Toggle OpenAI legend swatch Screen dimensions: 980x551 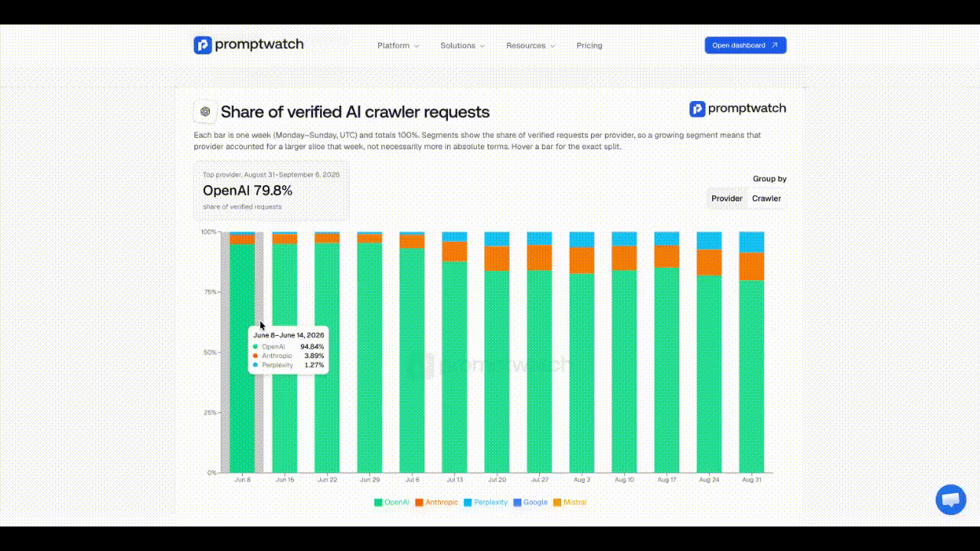click(x=378, y=502)
